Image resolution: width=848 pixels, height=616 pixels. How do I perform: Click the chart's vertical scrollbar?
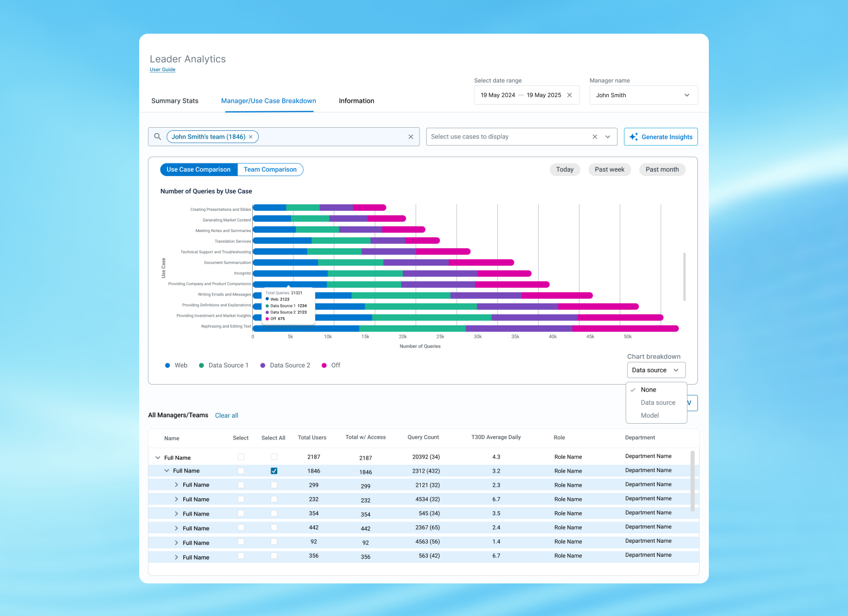pos(684,276)
